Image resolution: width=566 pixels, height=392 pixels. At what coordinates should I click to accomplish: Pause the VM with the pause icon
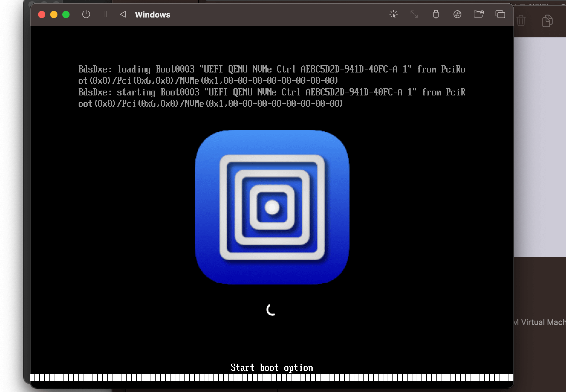[105, 14]
